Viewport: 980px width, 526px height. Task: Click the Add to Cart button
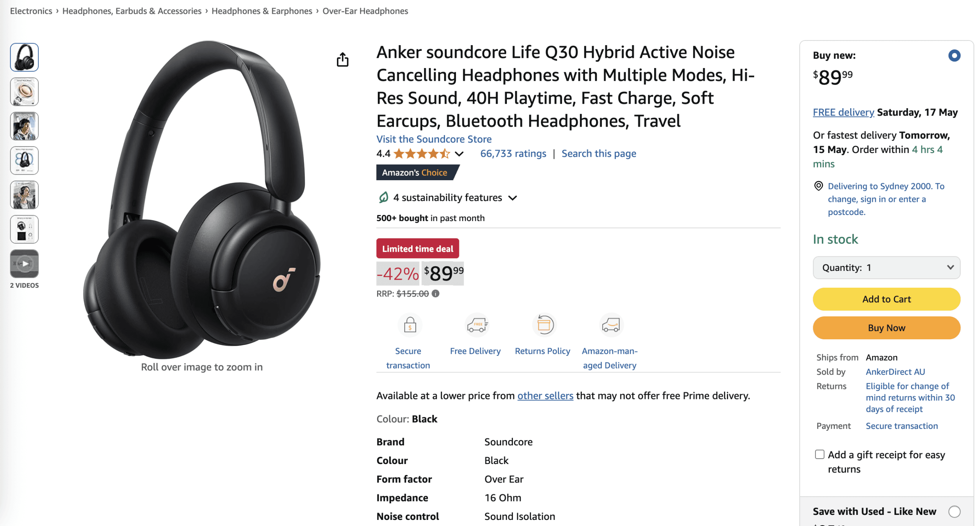click(886, 299)
